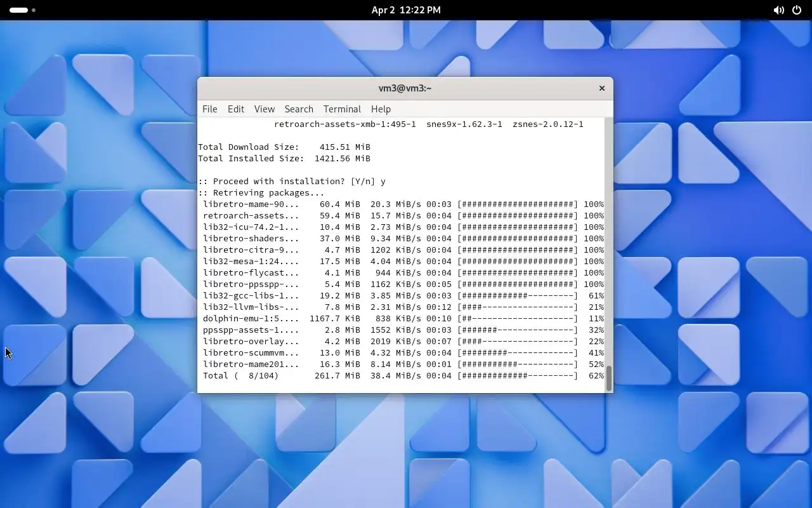The image size is (812, 508).
Task: Click the libretro-citra-9... package row
Action: tap(403, 250)
